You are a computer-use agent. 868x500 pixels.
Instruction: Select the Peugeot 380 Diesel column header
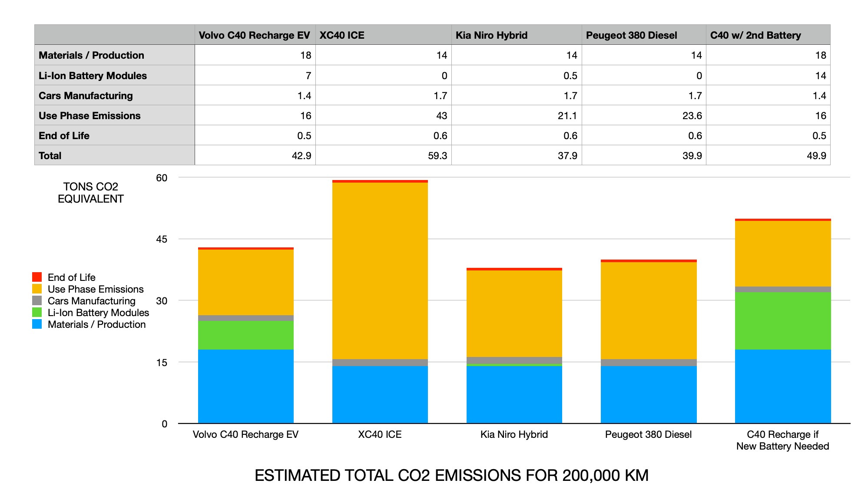click(644, 35)
